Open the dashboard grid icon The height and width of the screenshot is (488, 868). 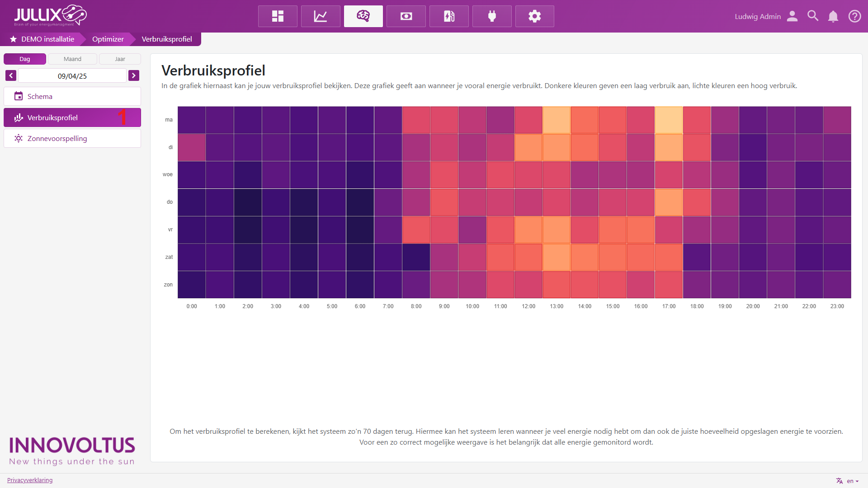(x=278, y=16)
